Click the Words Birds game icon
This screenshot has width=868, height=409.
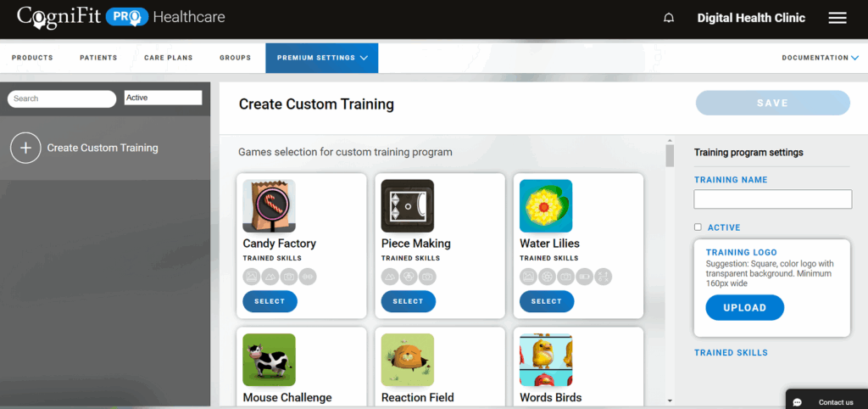click(x=545, y=360)
